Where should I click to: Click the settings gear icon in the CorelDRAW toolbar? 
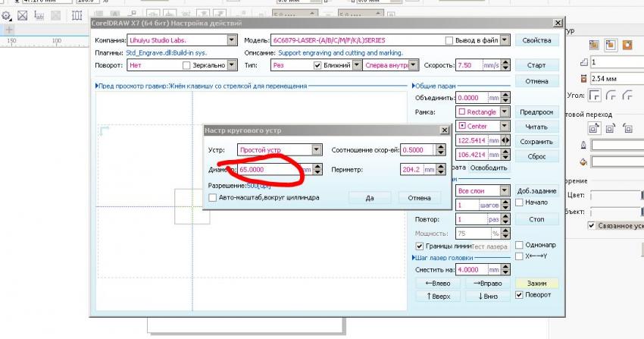6,14
